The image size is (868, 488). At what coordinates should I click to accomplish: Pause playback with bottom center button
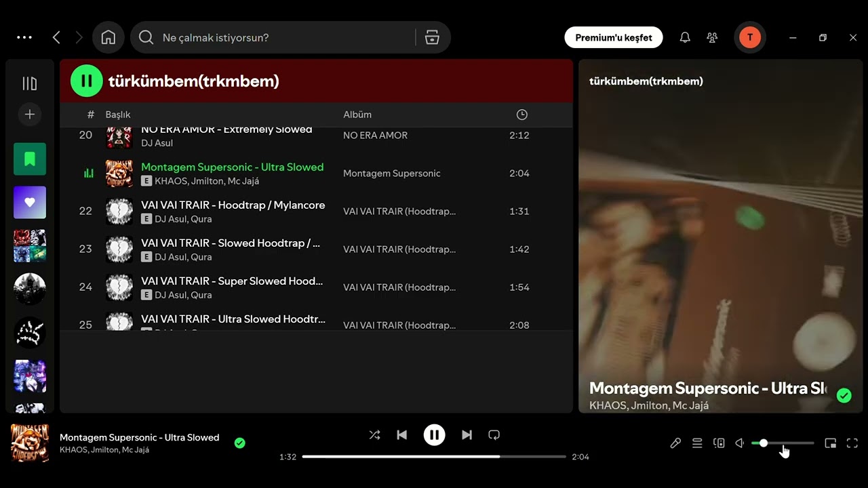(434, 435)
